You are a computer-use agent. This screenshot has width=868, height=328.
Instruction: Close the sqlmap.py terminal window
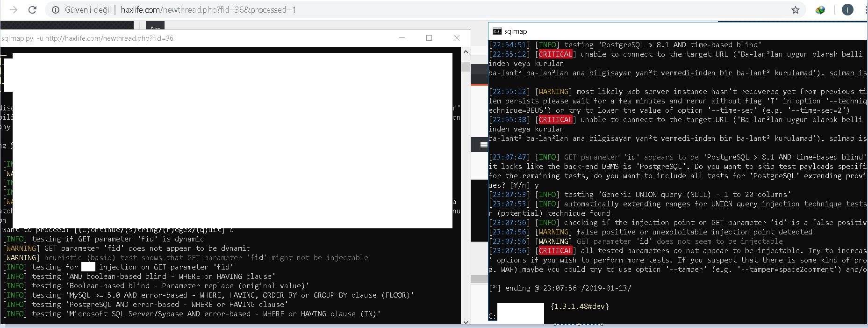pyautogui.click(x=457, y=38)
